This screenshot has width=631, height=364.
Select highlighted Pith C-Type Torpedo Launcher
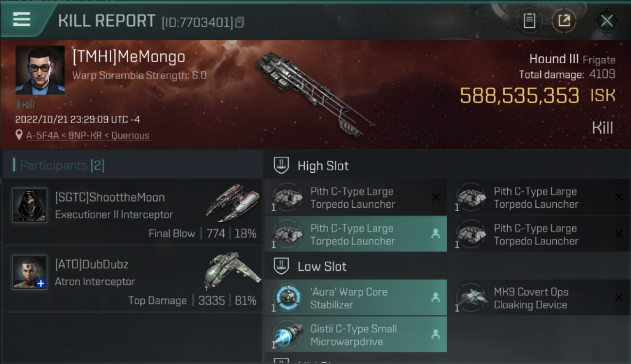[x=355, y=234]
